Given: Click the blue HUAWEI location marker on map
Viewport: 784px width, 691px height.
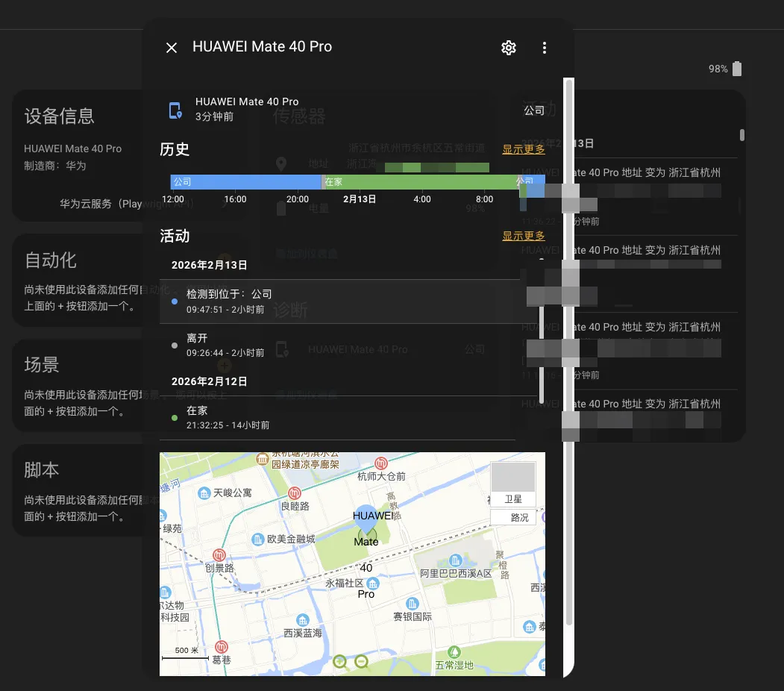Looking at the screenshot, I should tap(366, 519).
